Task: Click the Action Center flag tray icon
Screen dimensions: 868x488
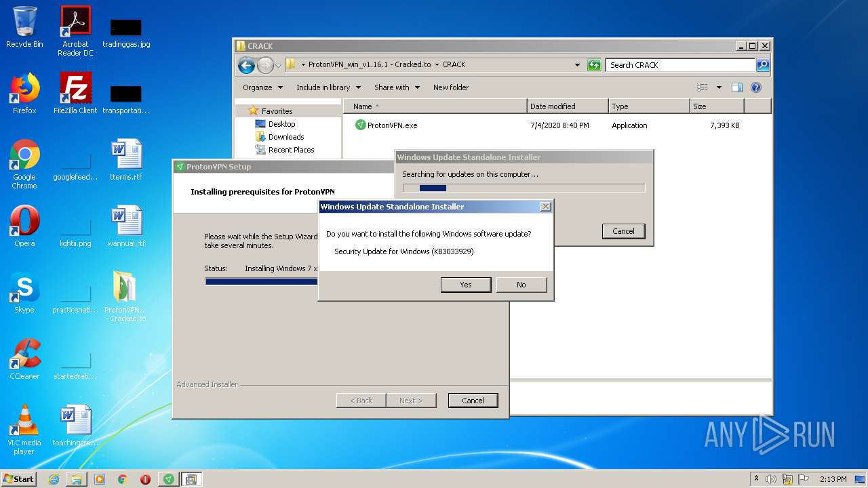Action: [x=804, y=479]
